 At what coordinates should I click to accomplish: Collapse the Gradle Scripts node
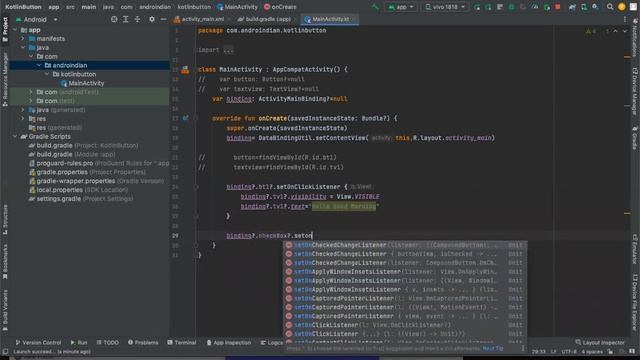click(x=15, y=137)
